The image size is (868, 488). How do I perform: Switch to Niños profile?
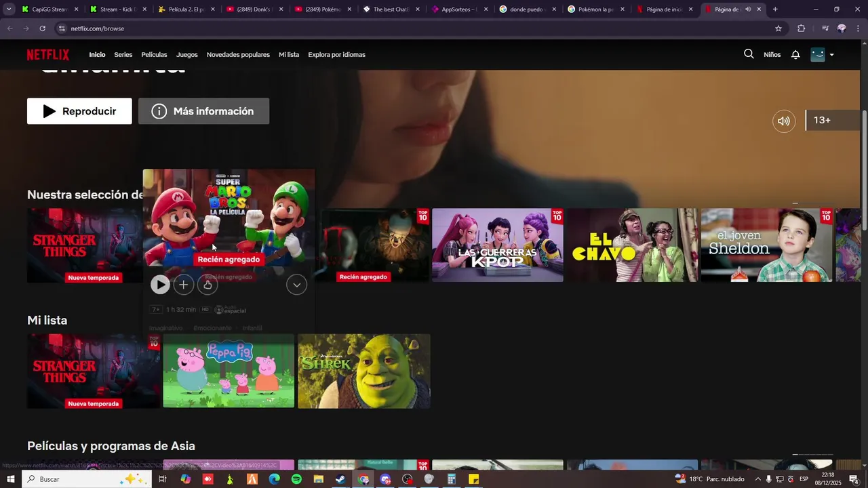pos(772,55)
